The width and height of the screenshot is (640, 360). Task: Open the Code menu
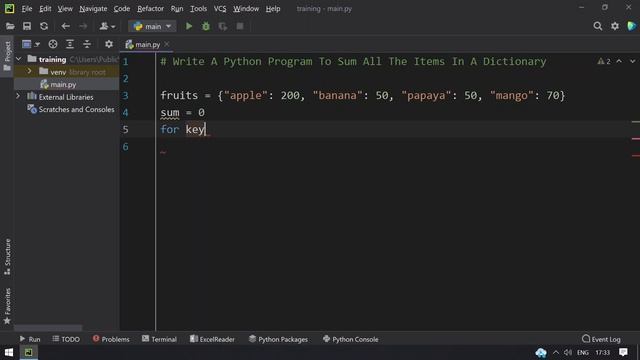(x=122, y=9)
